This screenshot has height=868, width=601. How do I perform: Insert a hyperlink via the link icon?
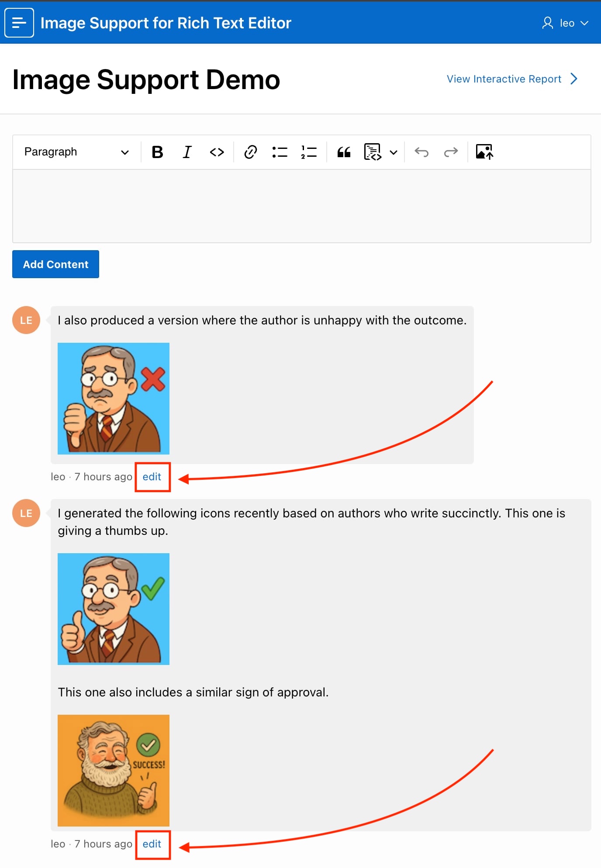coord(250,152)
